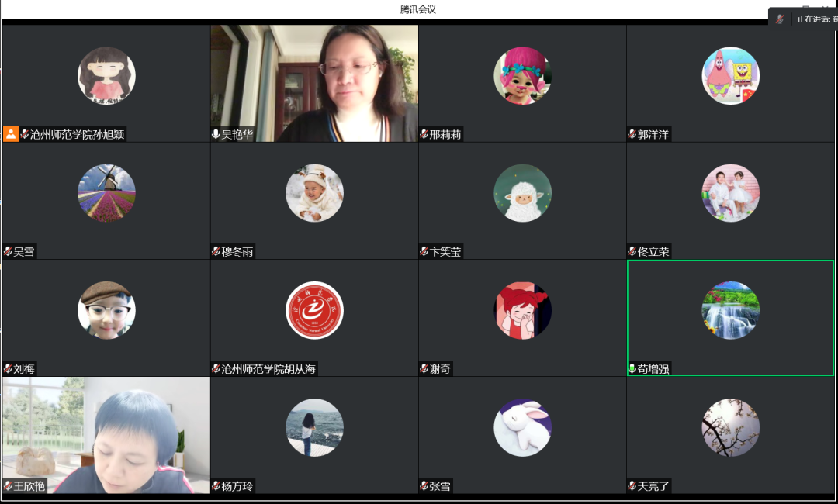Image resolution: width=838 pixels, height=504 pixels.
Task: Click the muted mic icon next to 郭洋洋
Action: (632, 134)
